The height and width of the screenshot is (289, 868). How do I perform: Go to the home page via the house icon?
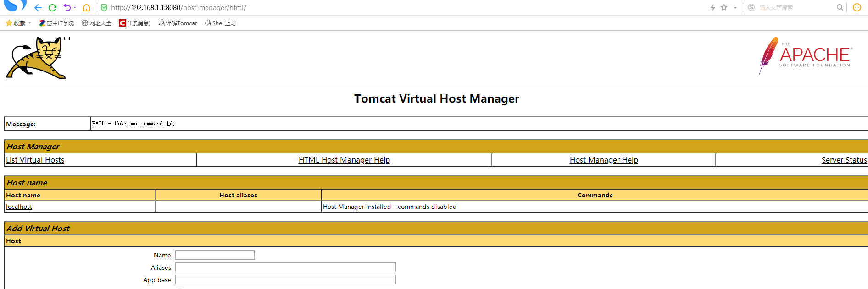86,8
